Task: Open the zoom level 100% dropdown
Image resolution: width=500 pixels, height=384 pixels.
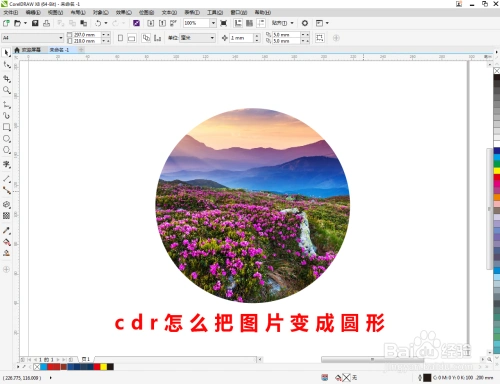Action: (213, 23)
